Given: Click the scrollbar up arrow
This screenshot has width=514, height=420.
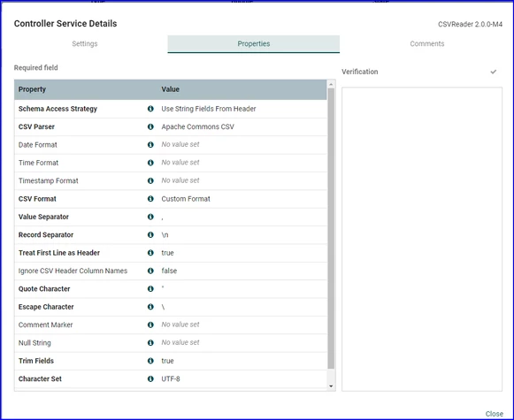Looking at the screenshot, I should 331,85.
